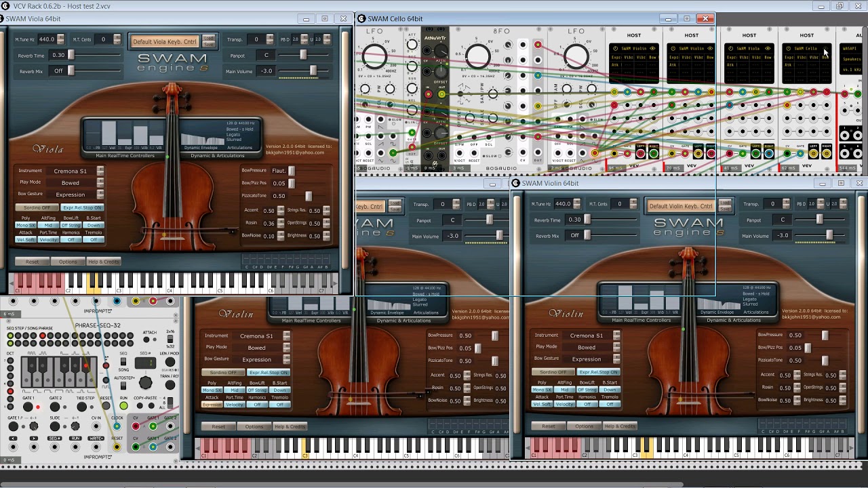
Task: Open Bow Gesture selector stepper in Viola window
Action: [x=100, y=195]
